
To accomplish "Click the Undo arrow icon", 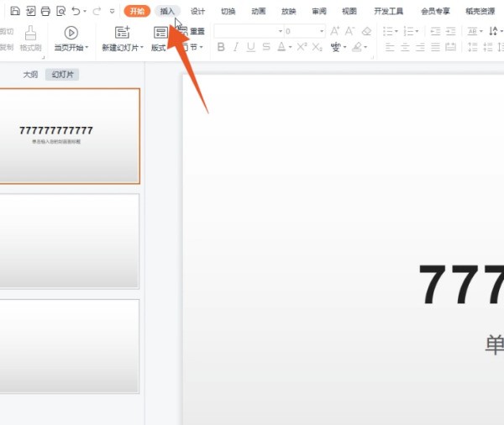I will (76, 11).
